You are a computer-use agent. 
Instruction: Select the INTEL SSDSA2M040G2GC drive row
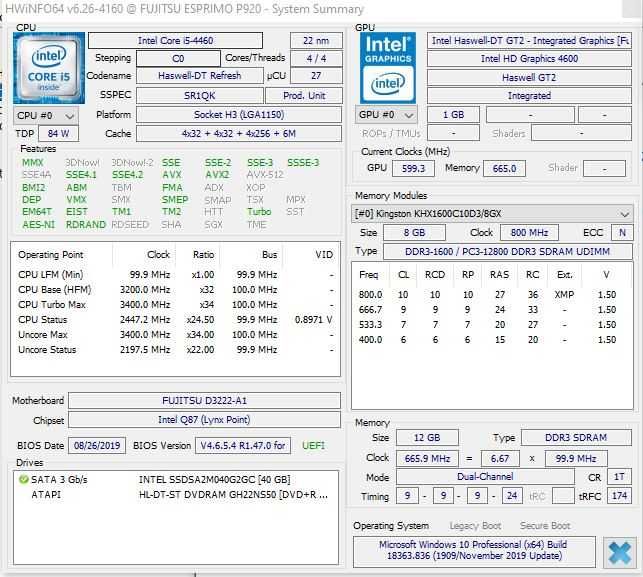pos(176,479)
